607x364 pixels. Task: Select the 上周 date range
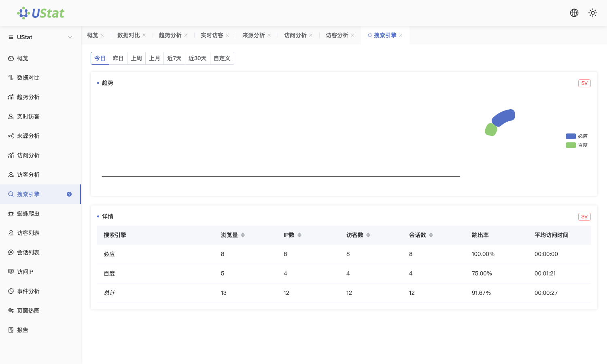tap(136, 58)
